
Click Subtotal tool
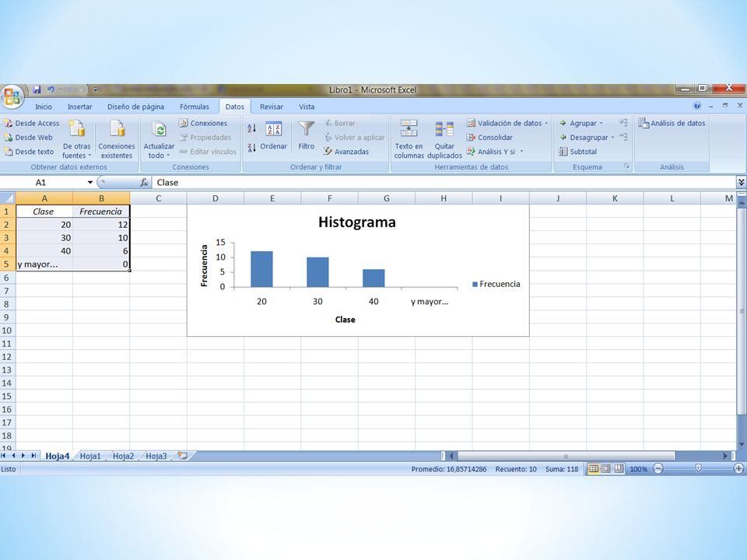point(578,152)
